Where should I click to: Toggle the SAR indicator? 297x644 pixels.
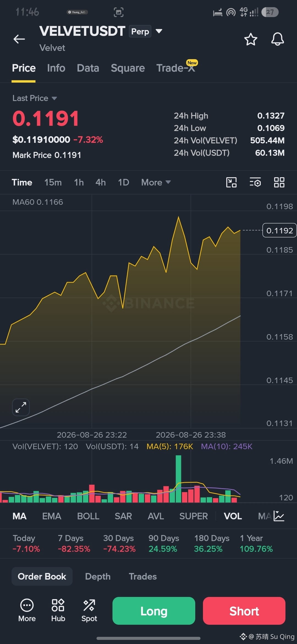123,516
